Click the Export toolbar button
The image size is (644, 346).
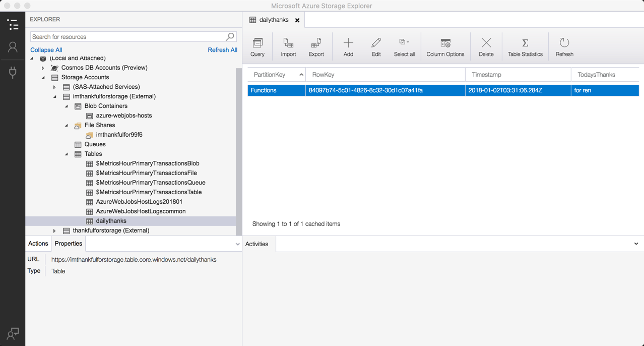pos(316,47)
